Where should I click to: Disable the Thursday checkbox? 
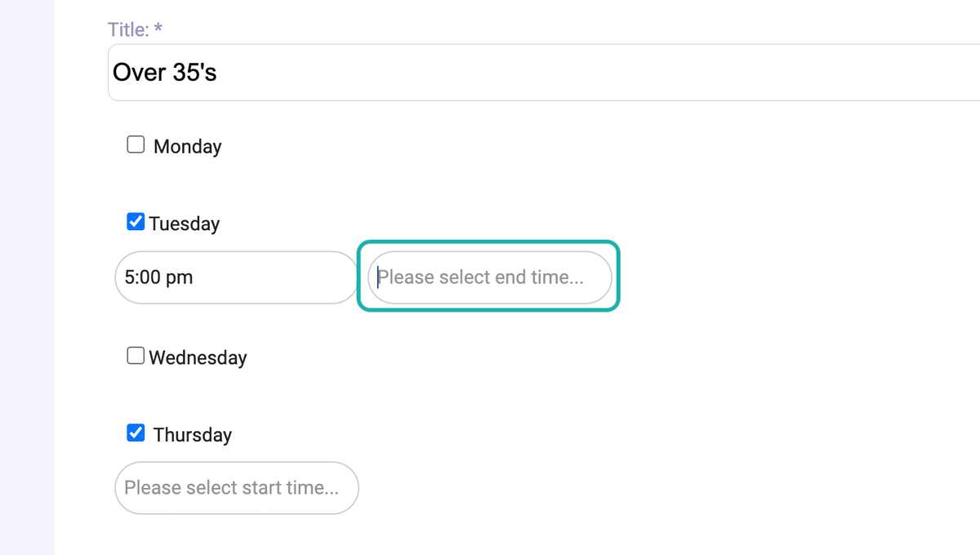(136, 433)
